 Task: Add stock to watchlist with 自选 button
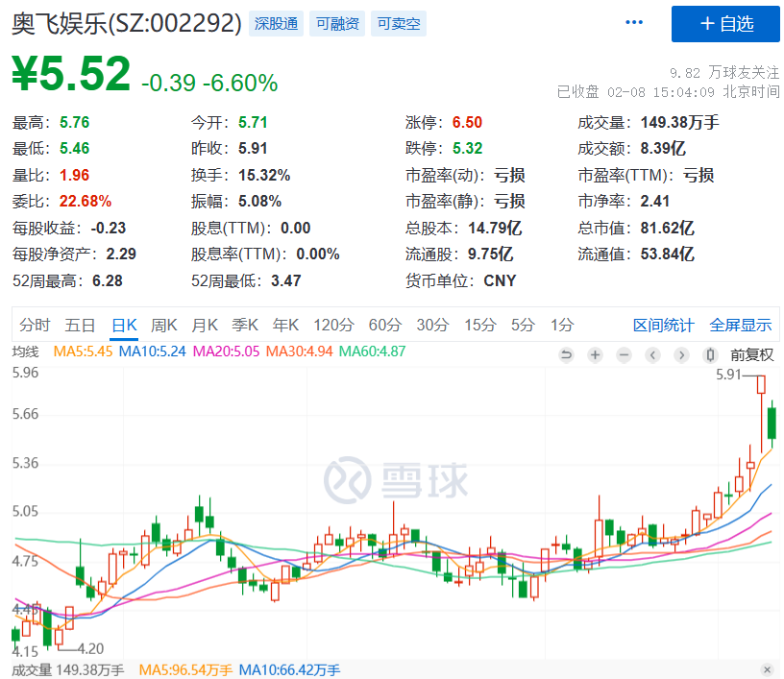[725, 24]
